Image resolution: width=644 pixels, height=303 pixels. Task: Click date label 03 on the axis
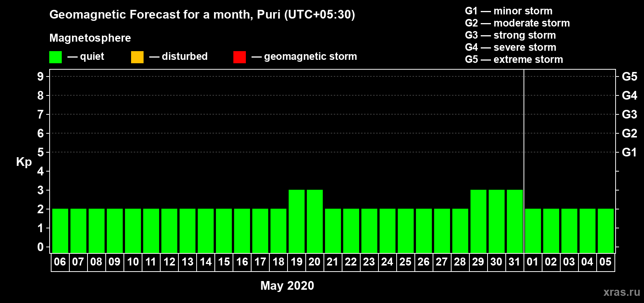point(569,262)
